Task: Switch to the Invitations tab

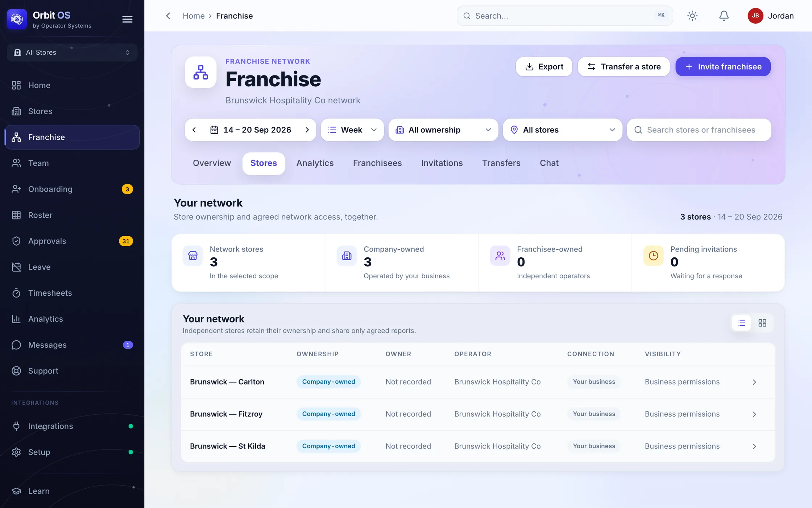Action: (442, 163)
